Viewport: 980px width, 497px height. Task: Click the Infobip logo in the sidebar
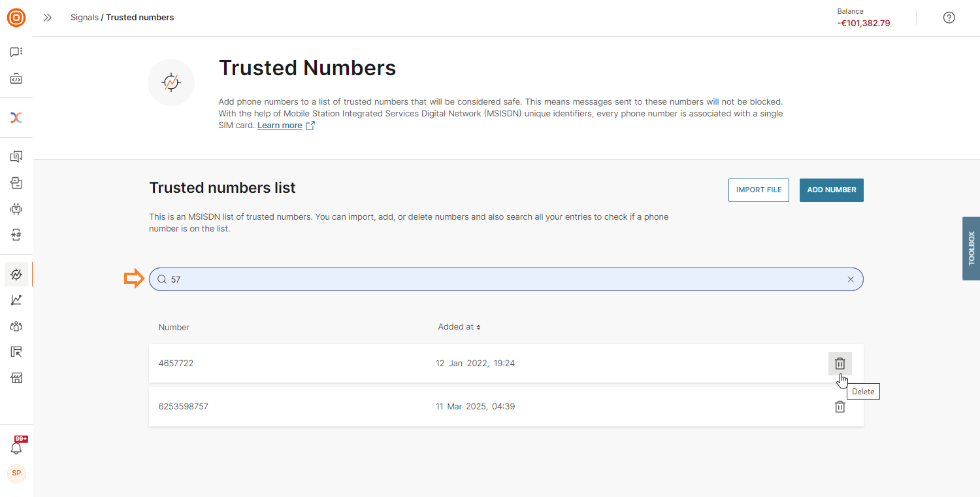pyautogui.click(x=16, y=18)
